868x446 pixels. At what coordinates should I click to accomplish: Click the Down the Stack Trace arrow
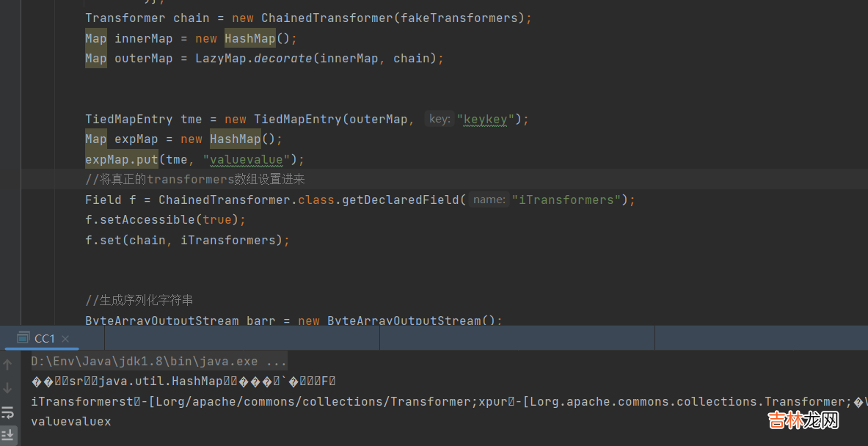pos(8,388)
